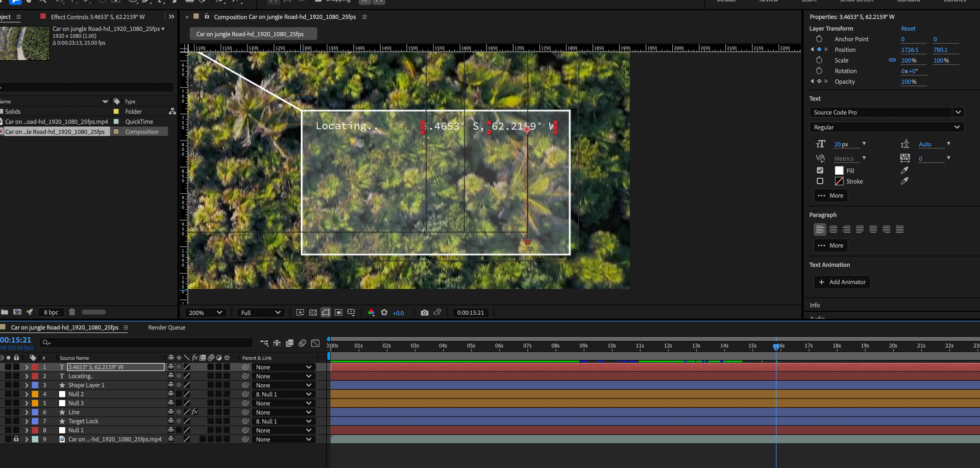Screen dimensions: 980x468
Task: Toggle the transparency grid in viewer
Action: (x=313, y=313)
